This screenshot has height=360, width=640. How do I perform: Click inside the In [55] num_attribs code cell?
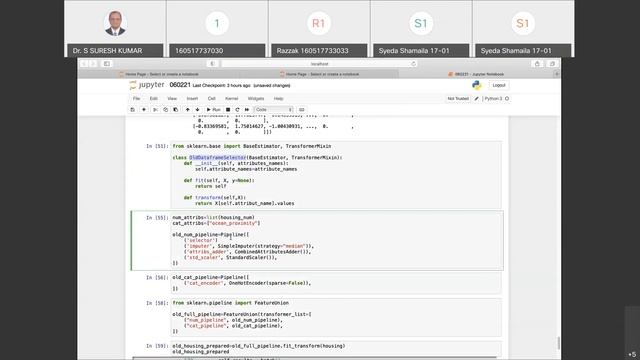tap(337, 240)
